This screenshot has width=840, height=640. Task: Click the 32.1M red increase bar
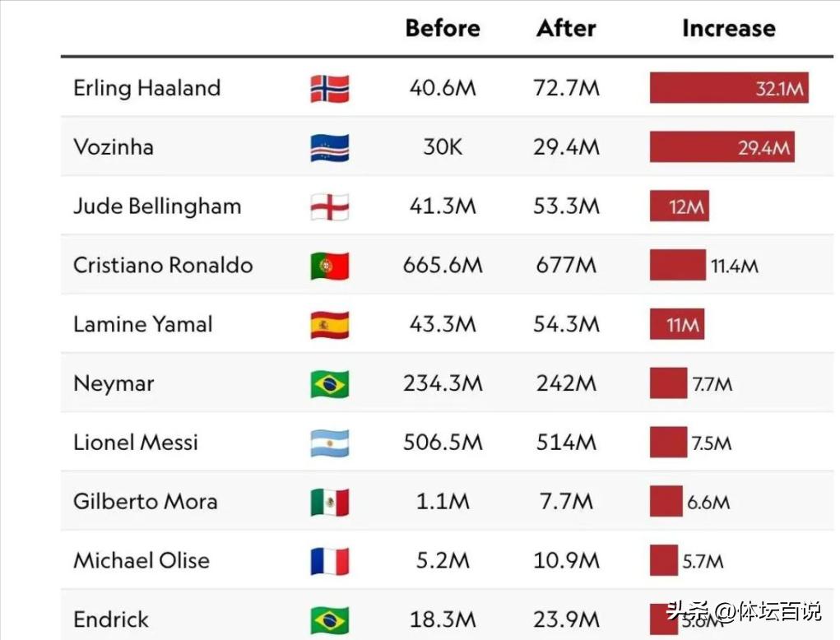[729, 88]
